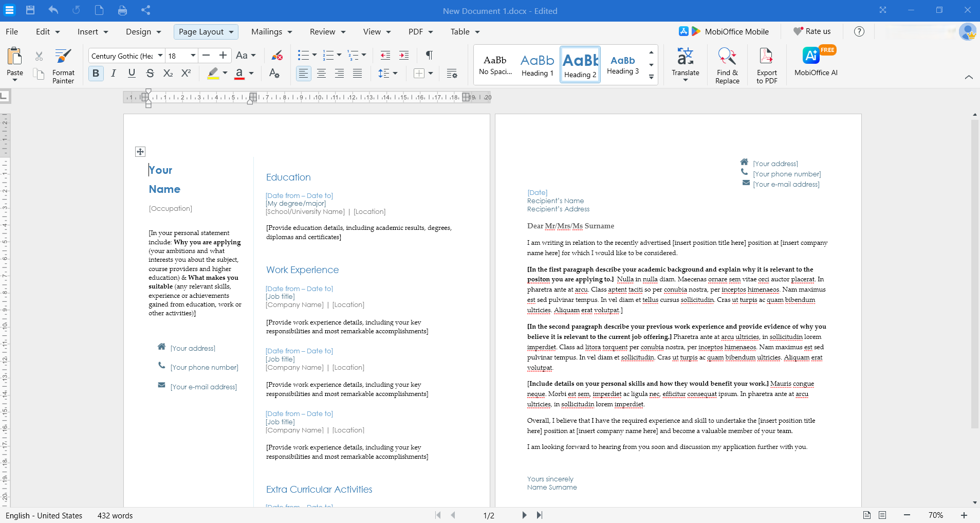Click the Copy icon
Image resolution: width=980 pixels, height=523 pixels.
coord(39,74)
